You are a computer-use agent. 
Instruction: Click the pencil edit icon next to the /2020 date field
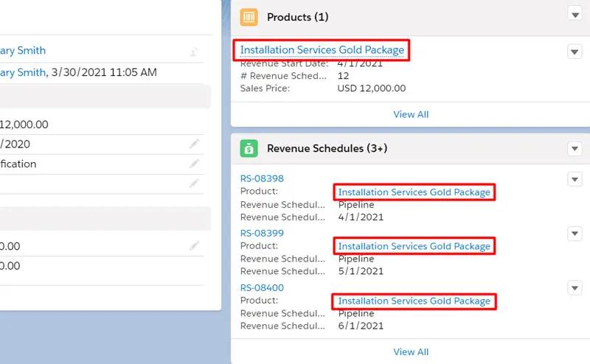click(x=194, y=144)
